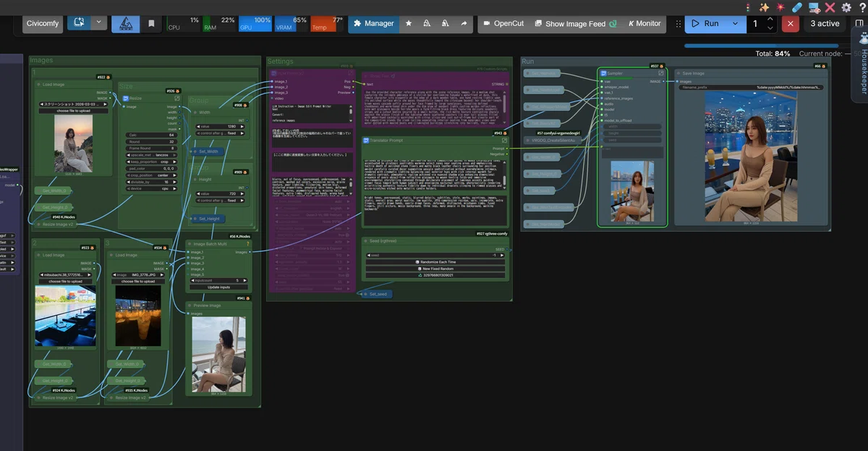Open the device cpu dropdown

click(152, 189)
